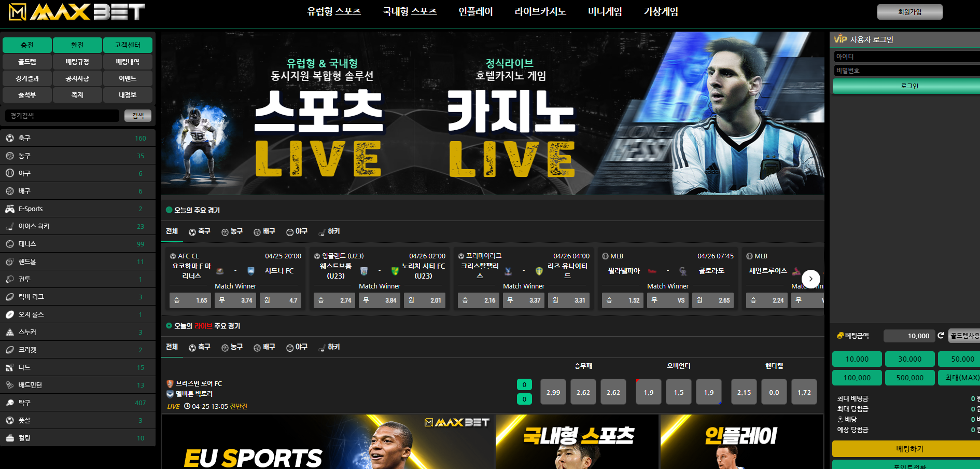Click the 충전 deposit button

(x=27, y=45)
